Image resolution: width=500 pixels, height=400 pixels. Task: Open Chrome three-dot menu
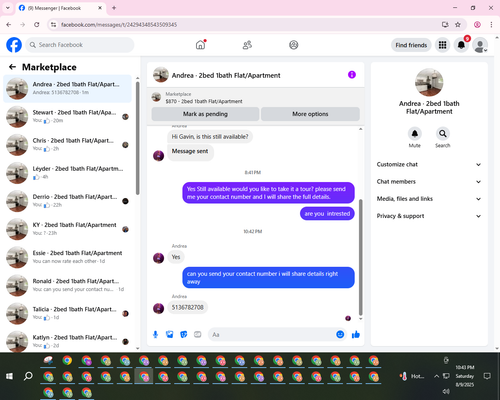491,25
